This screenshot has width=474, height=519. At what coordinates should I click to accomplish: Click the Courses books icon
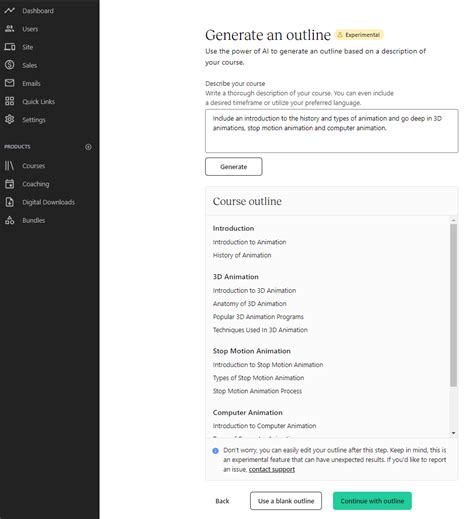coord(9,166)
